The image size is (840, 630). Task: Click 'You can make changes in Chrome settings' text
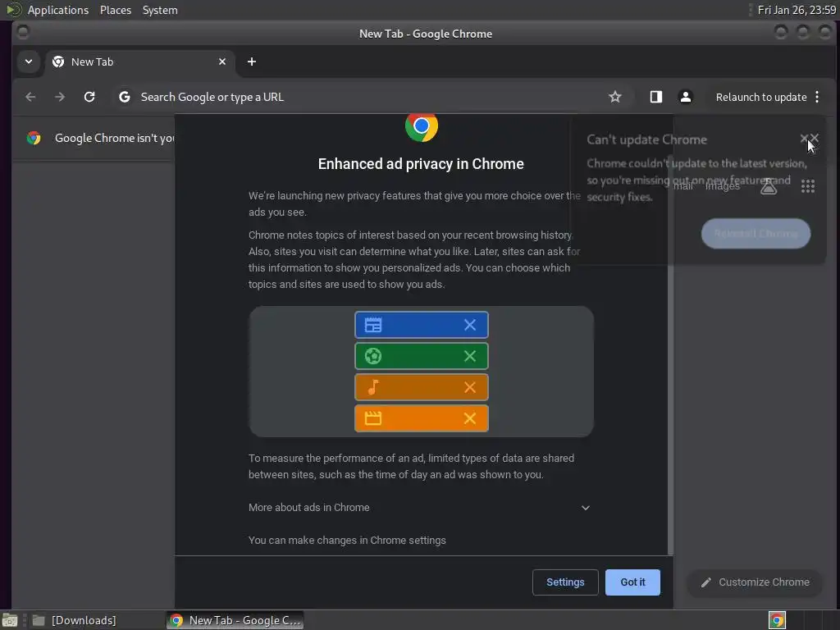tap(347, 540)
